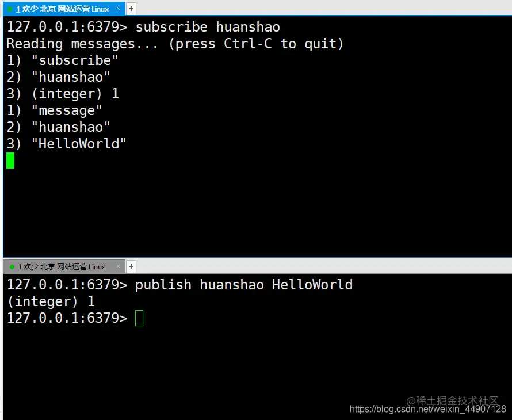Click the solid green cursor block in subscriber terminal
The height and width of the screenshot is (420, 512).
click(x=10, y=161)
